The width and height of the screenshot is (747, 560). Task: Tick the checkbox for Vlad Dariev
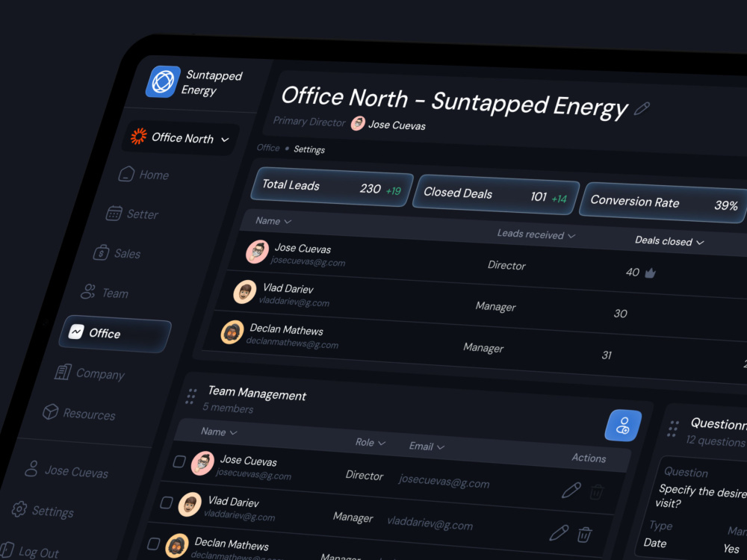pos(167,503)
